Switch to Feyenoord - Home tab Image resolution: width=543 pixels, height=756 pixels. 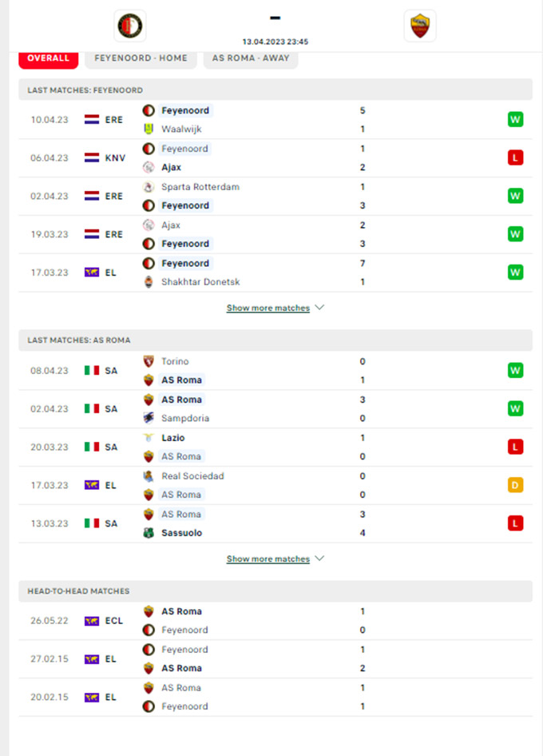141,59
